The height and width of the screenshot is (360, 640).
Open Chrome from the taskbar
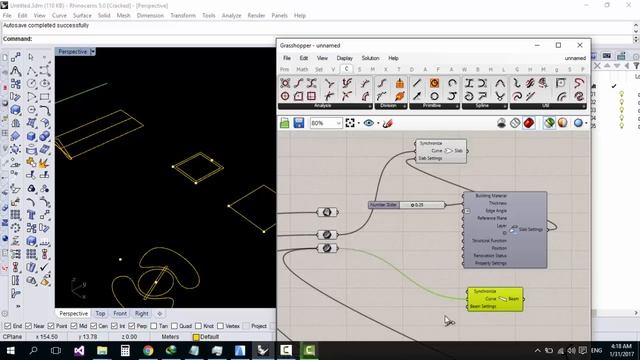click(x=148, y=350)
